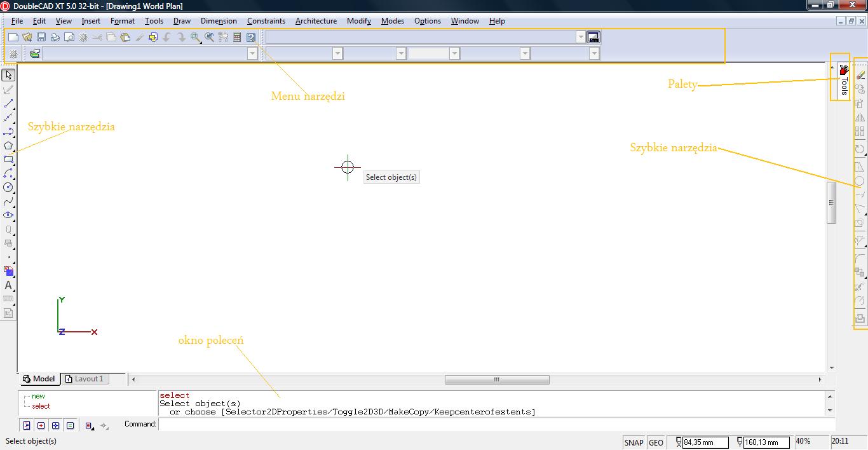The width and height of the screenshot is (868, 450).
Task: Switch to the Layout 1 tab
Action: click(88, 379)
